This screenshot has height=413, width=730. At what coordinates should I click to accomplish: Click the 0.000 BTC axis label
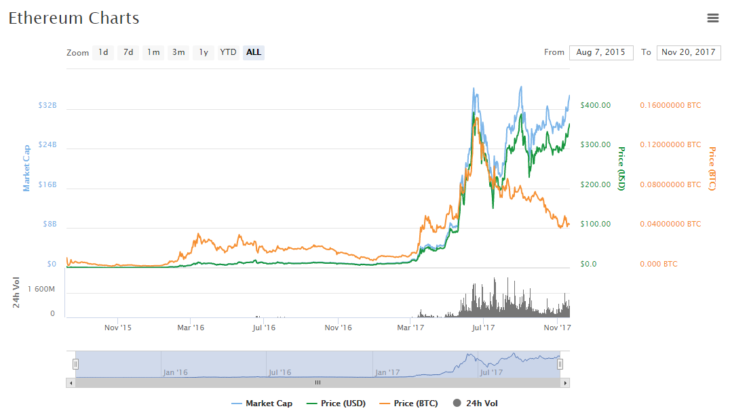[x=658, y=264]
